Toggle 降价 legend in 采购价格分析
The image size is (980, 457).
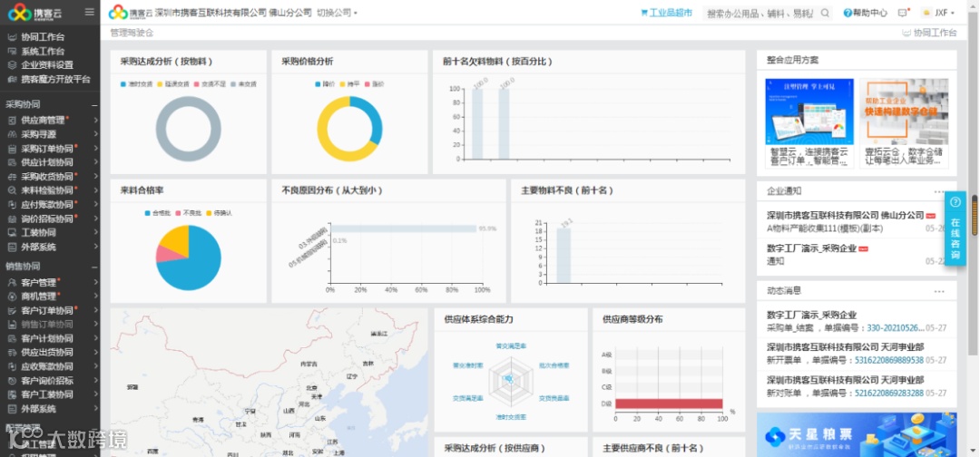click(326, 83)
